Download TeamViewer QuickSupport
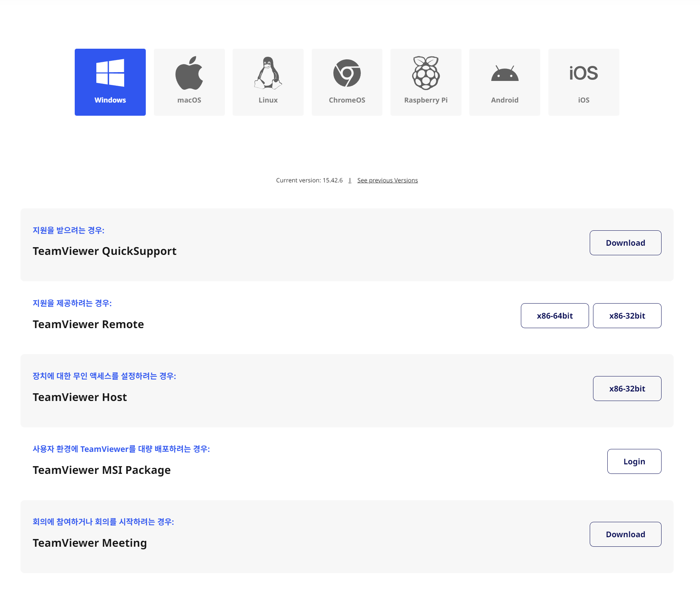Screen dimensions: 700x598 [626, 243]
